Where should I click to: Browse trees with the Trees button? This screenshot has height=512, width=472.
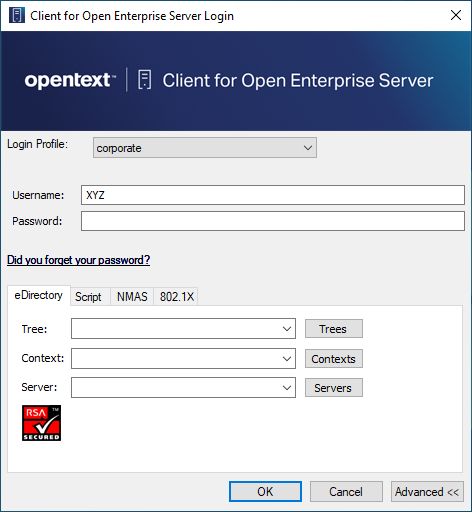(334, 329)
